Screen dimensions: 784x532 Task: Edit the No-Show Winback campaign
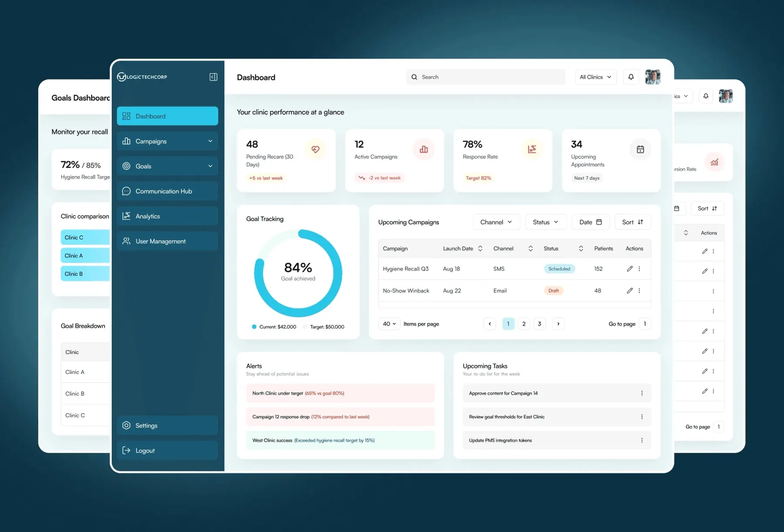(629, 291)
